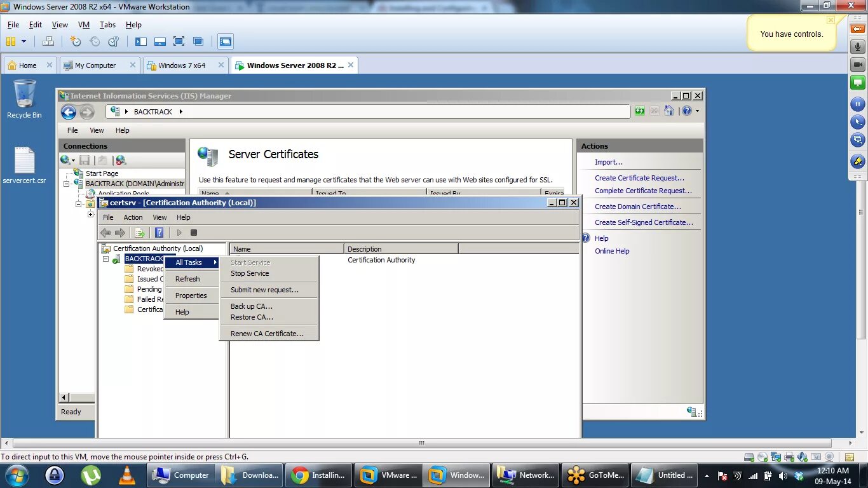
Task: Click IIS Manager home icon
Action: 668,111
